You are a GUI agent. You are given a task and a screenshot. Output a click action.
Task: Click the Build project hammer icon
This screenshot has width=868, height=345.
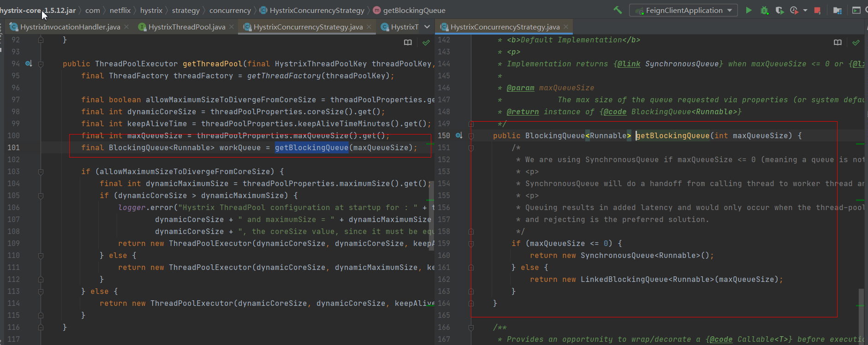pyautogui.click(x=618, y=10)
